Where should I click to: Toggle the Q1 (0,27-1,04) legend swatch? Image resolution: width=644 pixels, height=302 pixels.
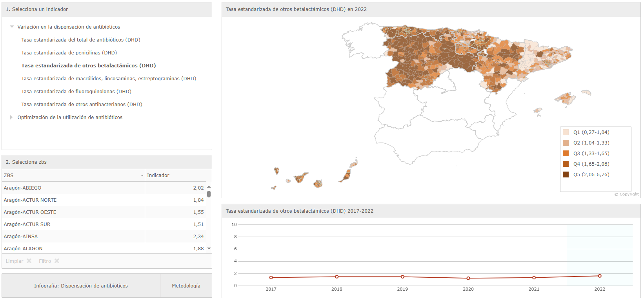pos(566,132)
